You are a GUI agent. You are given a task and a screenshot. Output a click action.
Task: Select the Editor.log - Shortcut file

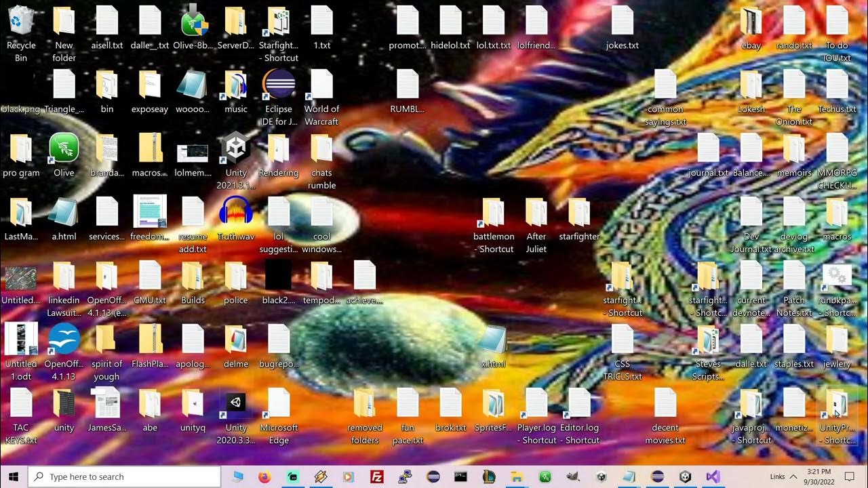click(579, 403)
